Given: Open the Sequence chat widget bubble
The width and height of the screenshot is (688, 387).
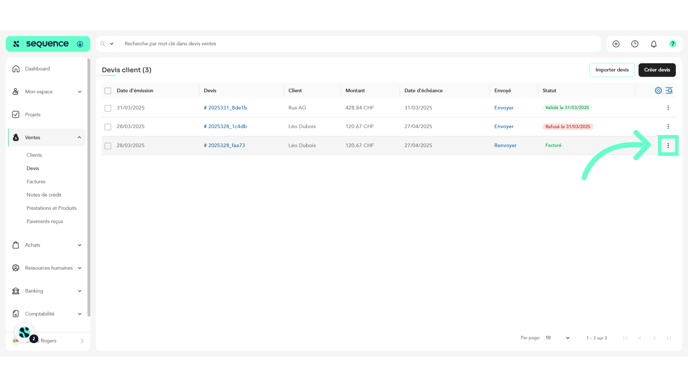Looking at the screenshot, I should click(25, 333).
